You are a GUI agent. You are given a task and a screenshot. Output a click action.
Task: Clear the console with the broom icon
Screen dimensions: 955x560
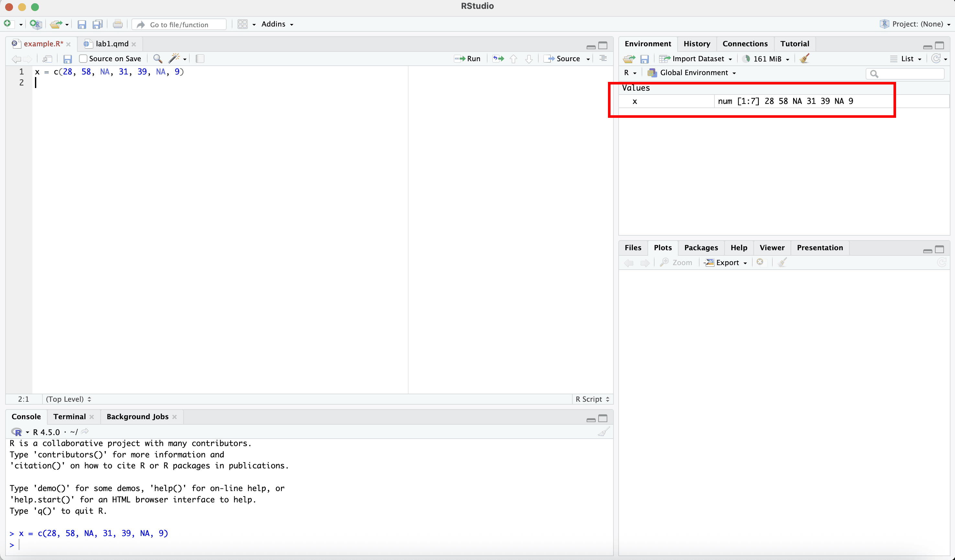[603, 431]
